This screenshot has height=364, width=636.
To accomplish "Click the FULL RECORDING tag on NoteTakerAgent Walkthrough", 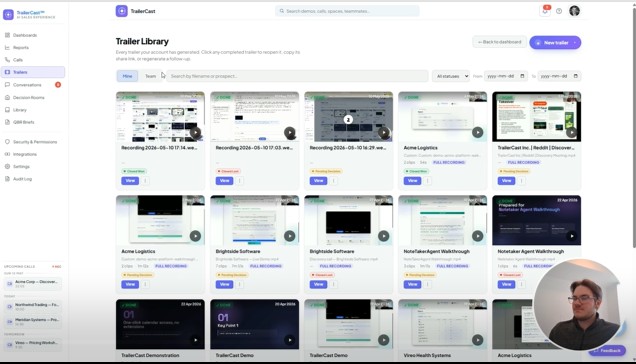I will point(452,266).
